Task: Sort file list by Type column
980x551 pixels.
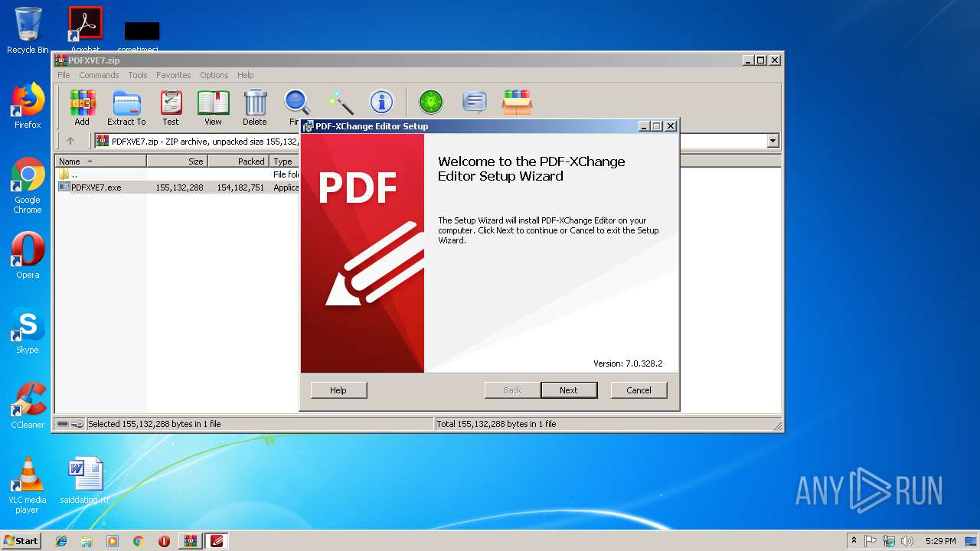Action: 284,161
